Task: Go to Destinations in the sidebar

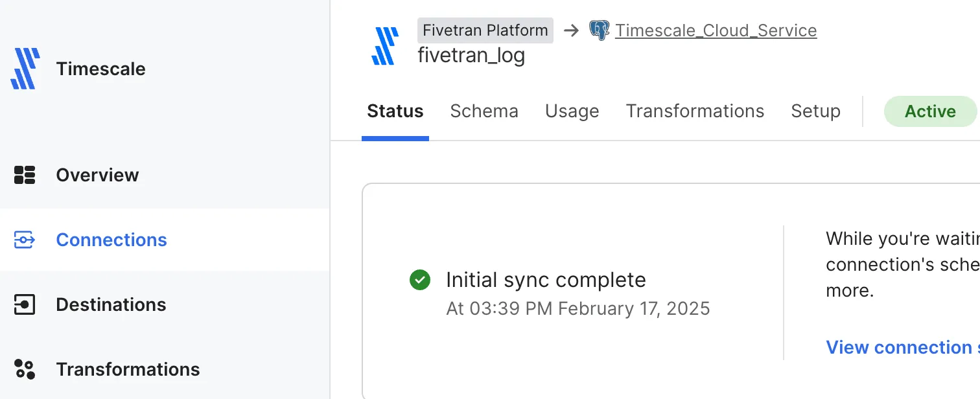Action: [111, 304]
